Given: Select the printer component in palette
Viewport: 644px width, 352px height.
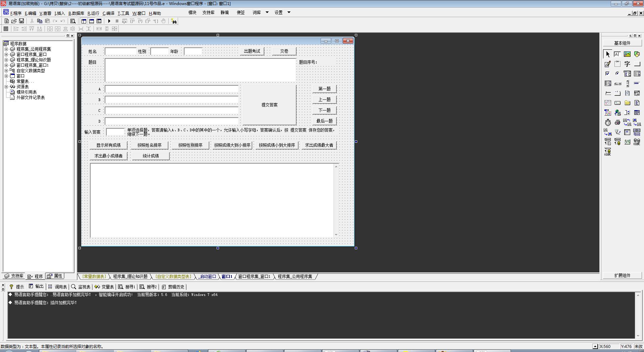Looking at the screenshot, I should [x=618, y=123].
